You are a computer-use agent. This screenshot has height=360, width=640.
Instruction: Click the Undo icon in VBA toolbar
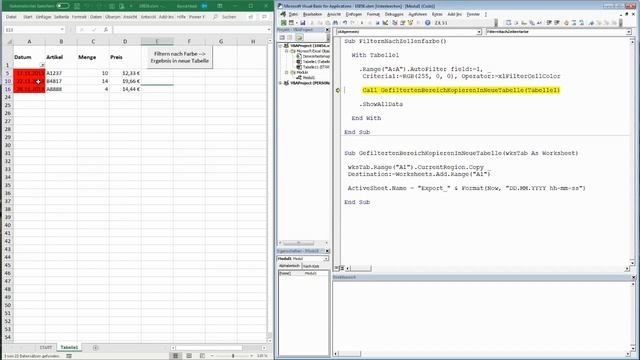point(345,23)
